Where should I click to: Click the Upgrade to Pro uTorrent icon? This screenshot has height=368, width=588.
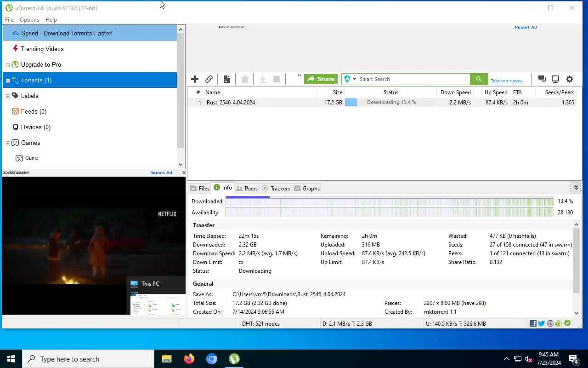point(15,64)
